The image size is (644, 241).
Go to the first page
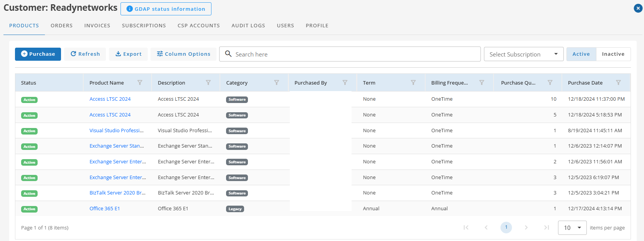click(x=466, y=228)
